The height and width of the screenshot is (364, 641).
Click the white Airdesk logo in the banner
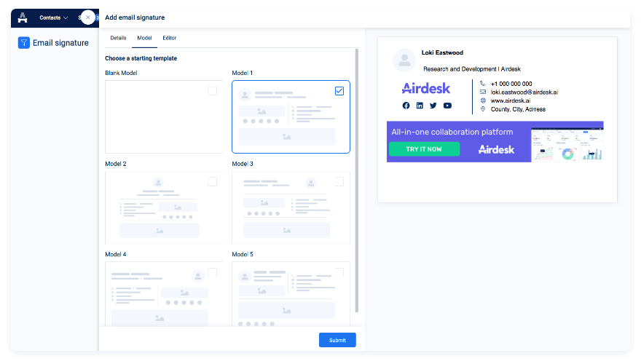[496, 149]
